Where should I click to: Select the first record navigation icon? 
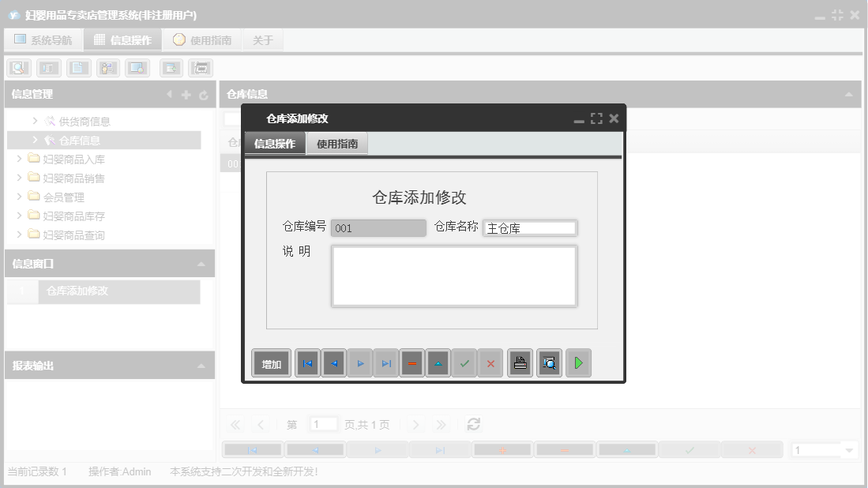point(307,362)
